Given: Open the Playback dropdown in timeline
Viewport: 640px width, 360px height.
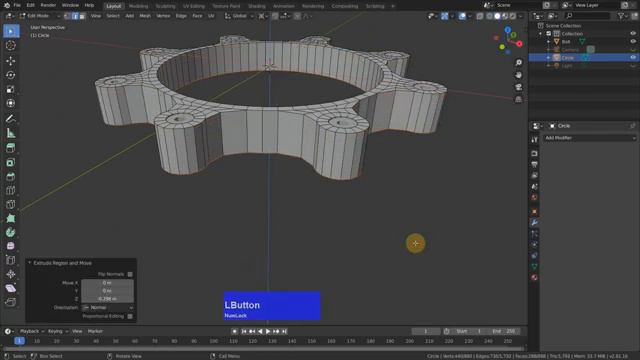Looking at the screenshot, I should (x=32, y=331).
